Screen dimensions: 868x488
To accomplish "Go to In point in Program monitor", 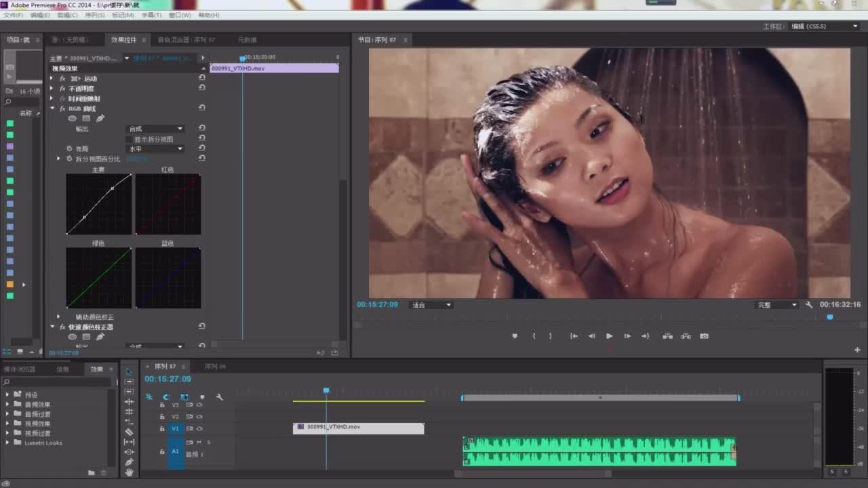I will click(574, 336).
